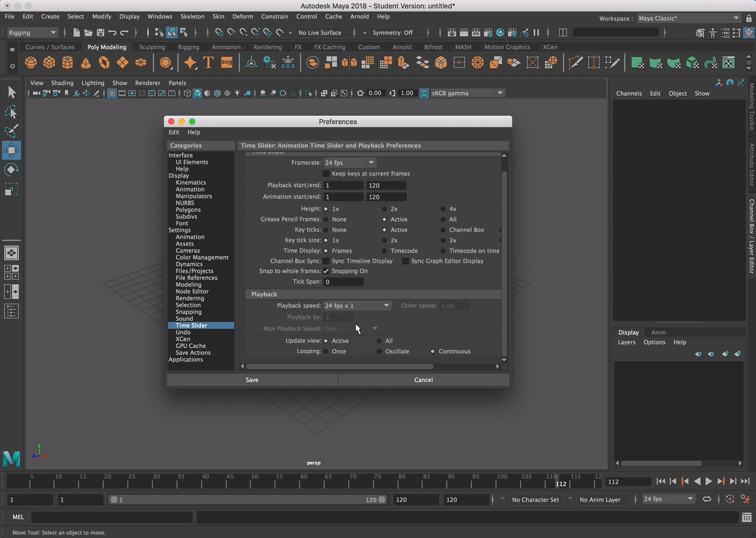This screenshot has height=538, width=756.
Task: Click the SVG shelf icon
Action: point(227,63)
